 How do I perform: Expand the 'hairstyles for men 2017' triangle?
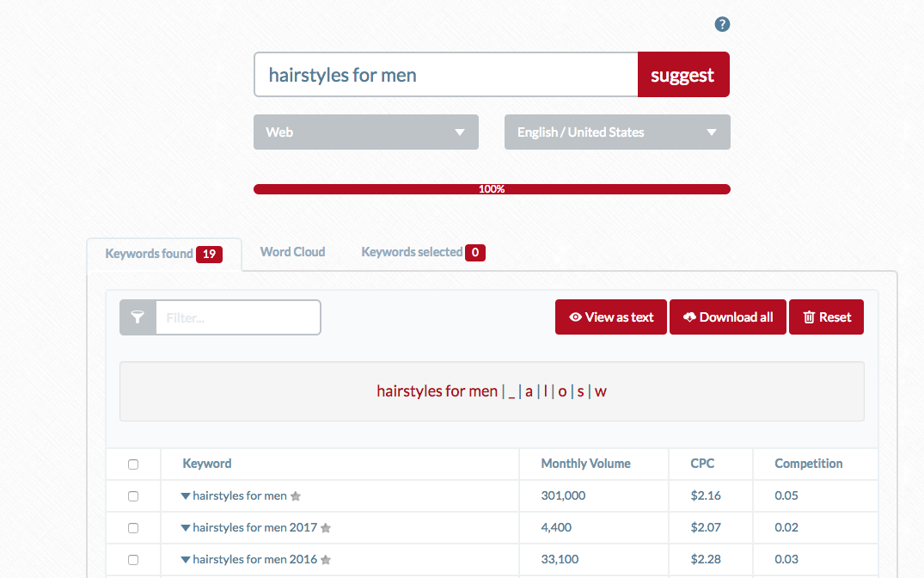click(186, 528)
